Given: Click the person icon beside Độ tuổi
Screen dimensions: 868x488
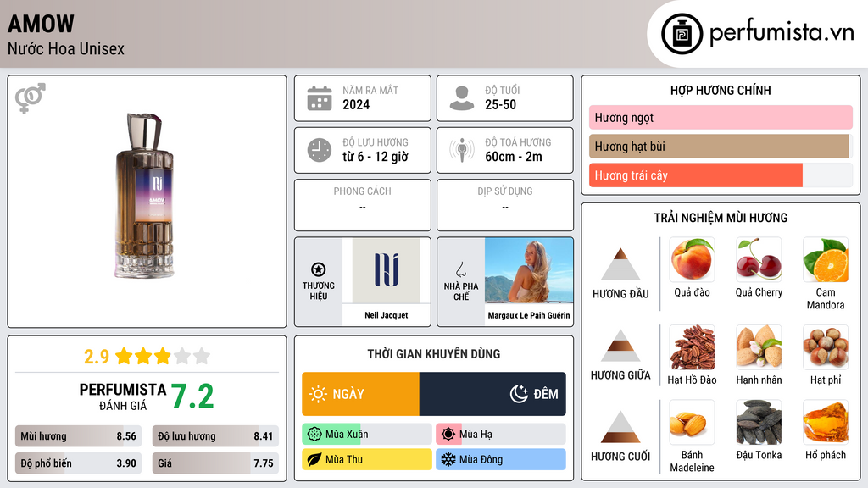Looking at the screenshot, I should [x=462, y=98].
